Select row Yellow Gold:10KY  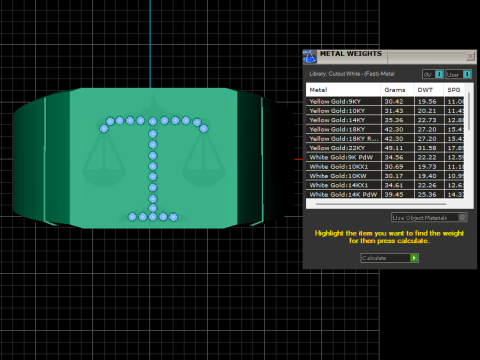[385, 111]
